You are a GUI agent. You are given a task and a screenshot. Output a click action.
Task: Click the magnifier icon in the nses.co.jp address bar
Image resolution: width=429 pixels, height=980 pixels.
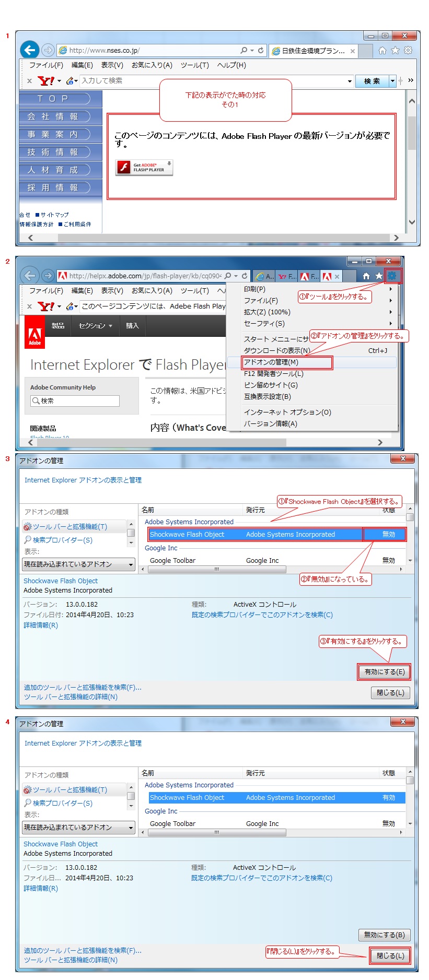pos(244,50)
